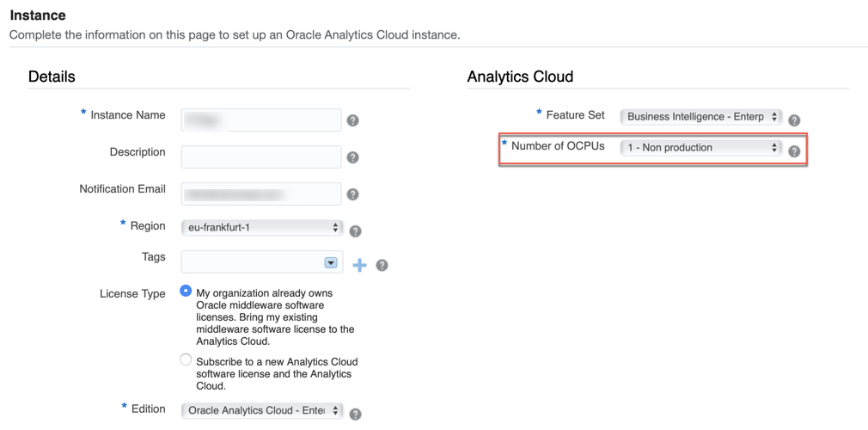Click inside the Tags input box

tap(251, 262)
